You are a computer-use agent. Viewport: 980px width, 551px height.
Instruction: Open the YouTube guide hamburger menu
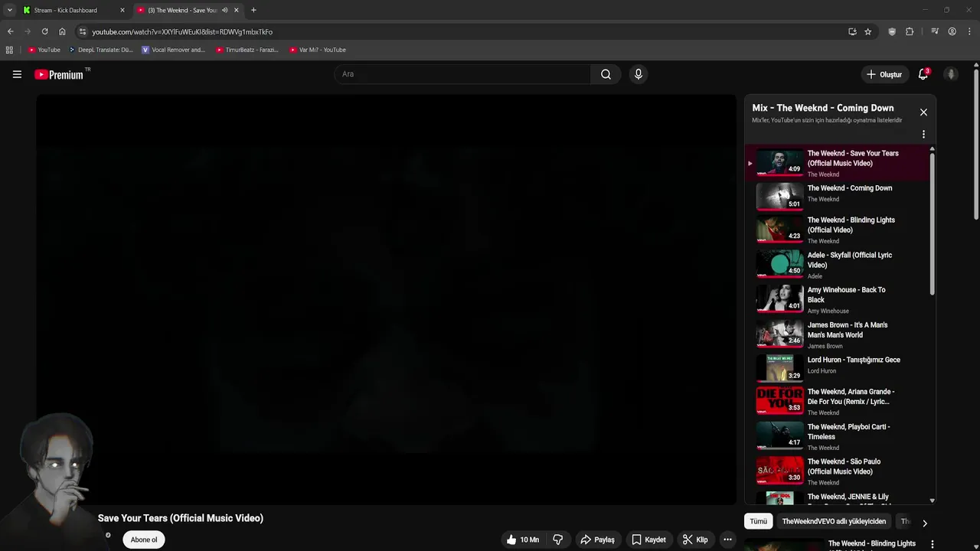click(17, 74)
